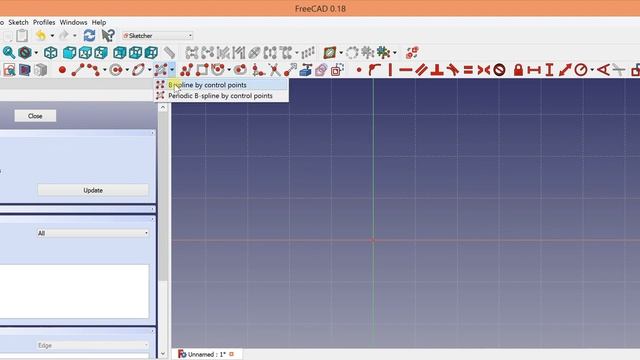Screen dimensions: 640x360
Task: Apply the Lock constraint
Action: [518, 70]
